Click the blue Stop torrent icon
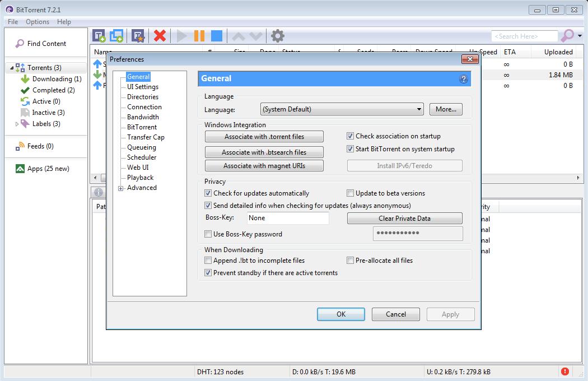 217,36
